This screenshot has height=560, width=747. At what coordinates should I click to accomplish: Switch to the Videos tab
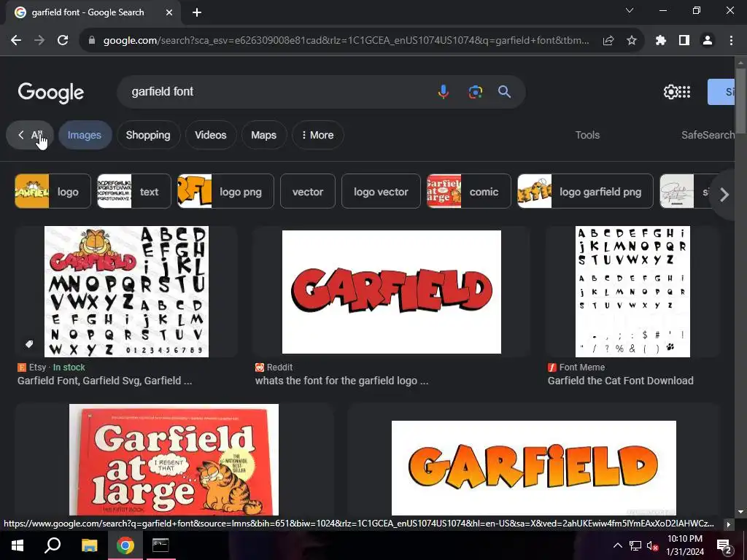pos(211,135)
